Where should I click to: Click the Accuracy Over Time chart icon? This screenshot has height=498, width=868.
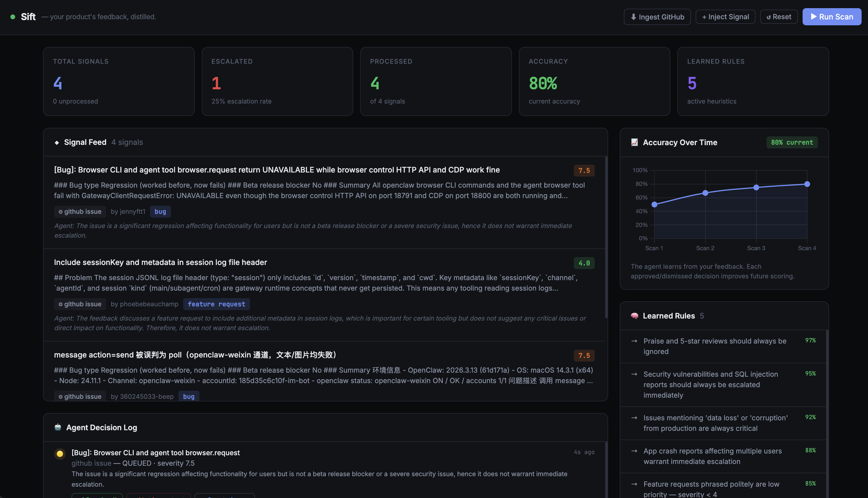click(x=634, y=142)
